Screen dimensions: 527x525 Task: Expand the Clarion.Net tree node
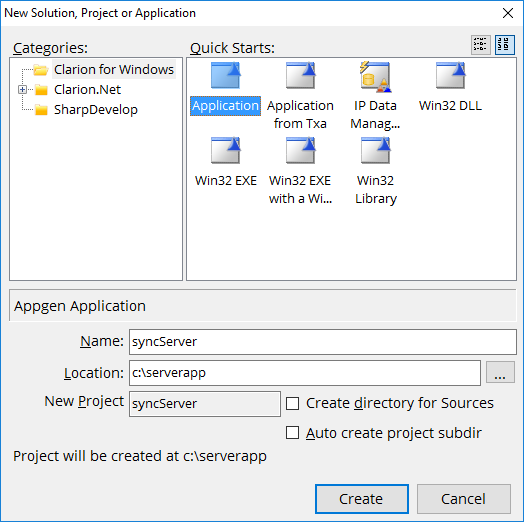click(23, 90)
